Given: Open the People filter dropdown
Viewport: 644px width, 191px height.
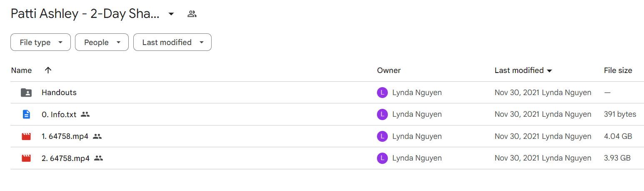Looking at the screenshot, I should (102, 42).
